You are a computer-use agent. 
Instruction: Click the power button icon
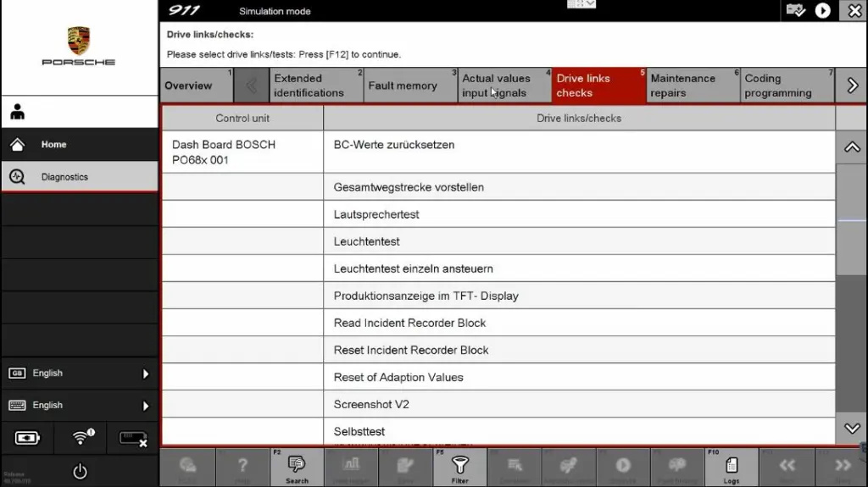pyautogui.click(x=80, y=472)
